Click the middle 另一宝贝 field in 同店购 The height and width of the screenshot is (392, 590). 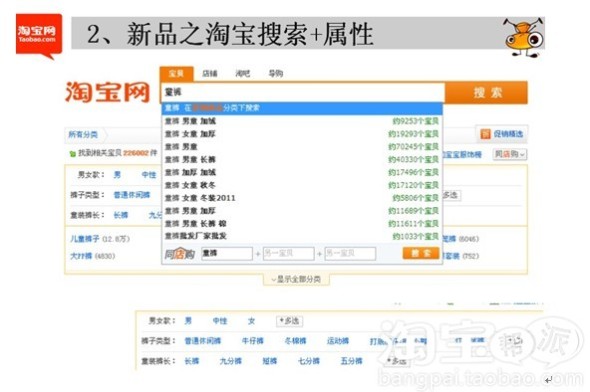point(289,254)
